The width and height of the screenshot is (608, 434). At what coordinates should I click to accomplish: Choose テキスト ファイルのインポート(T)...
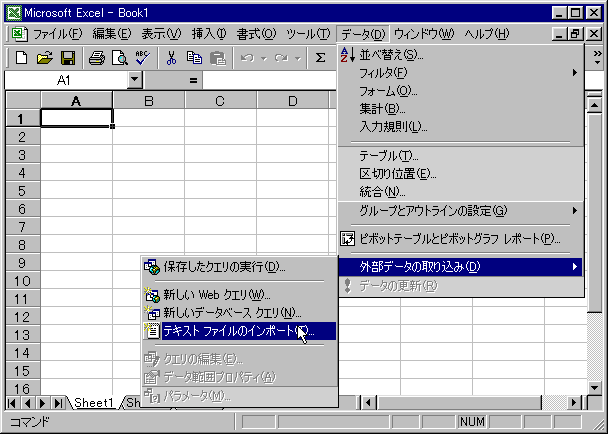(x=239, y=331)
